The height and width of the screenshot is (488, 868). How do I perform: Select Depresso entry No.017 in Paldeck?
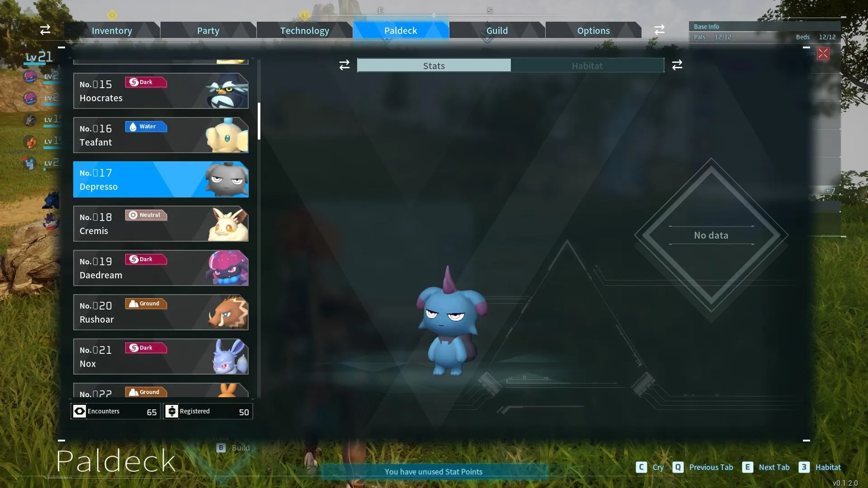click(161, 179)
